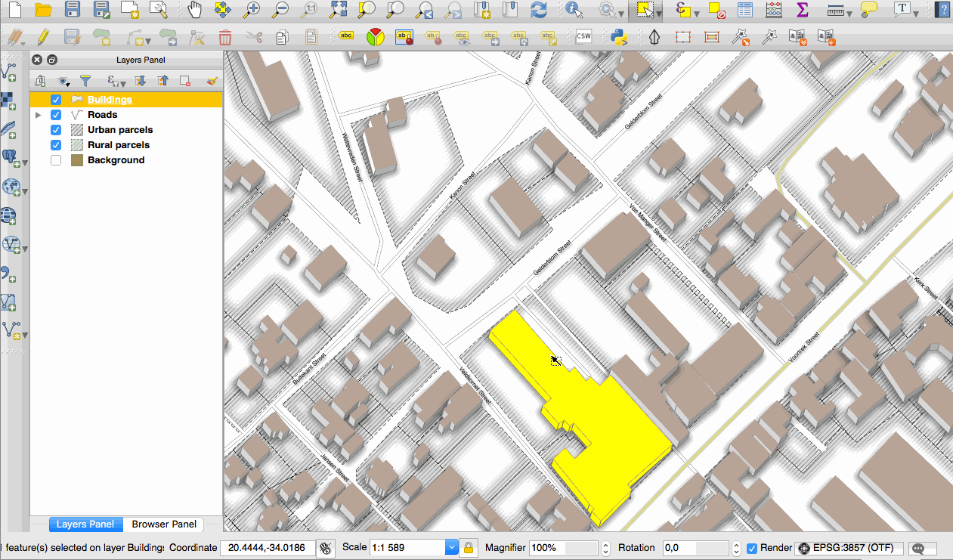This screenshot has width=953, height=560.
Task: Open the attribute table
Action: click(745, 10)
